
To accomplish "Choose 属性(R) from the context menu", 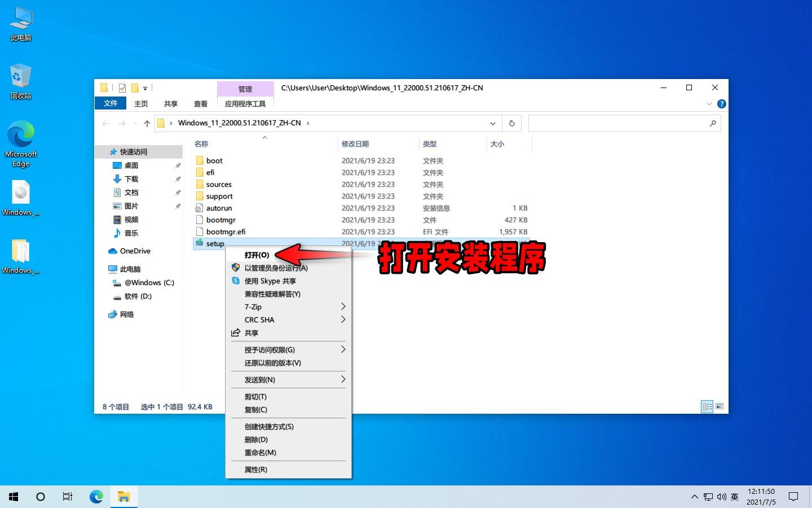I will [x=288, y=470].
